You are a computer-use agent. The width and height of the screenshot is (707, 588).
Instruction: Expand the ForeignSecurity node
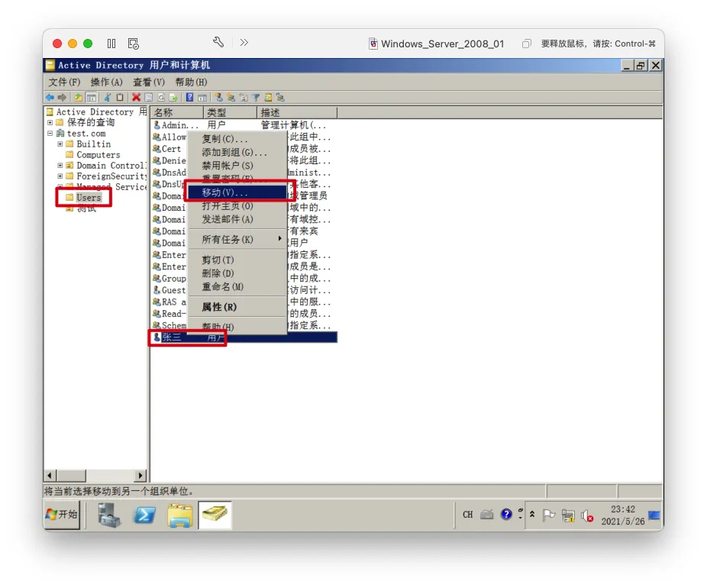[x=60, y=176]
